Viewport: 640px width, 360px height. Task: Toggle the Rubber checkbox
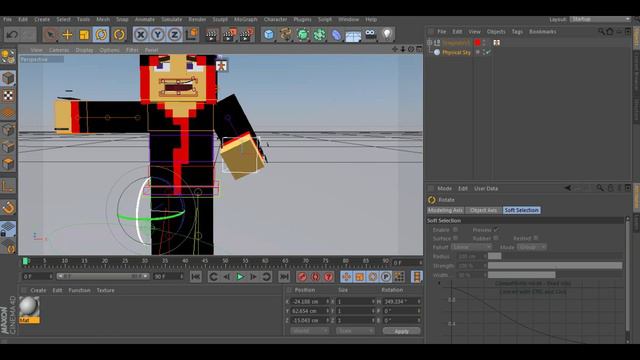click(x=496, y=238)
